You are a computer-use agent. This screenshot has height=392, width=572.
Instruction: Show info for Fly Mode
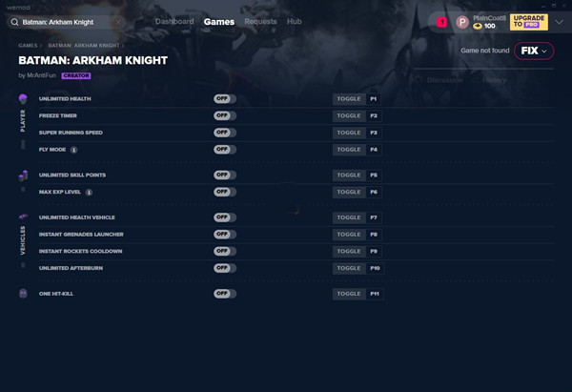[x=73, y=150]
